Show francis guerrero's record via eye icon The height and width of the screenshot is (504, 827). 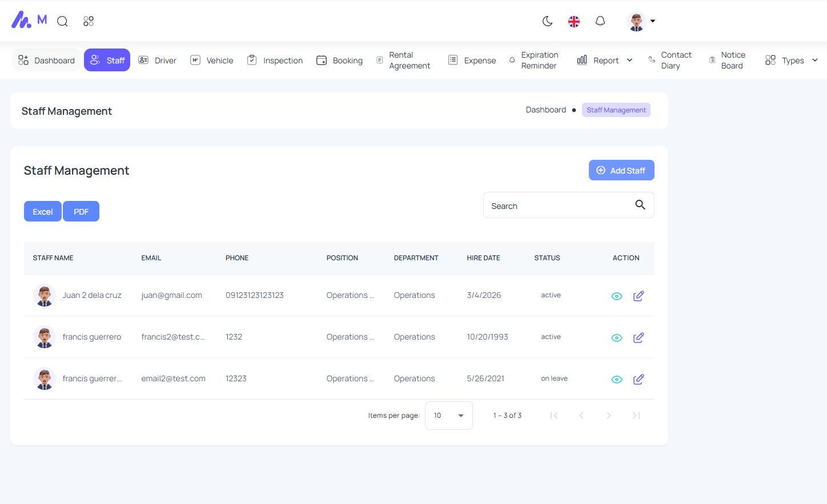click(617, 337)
